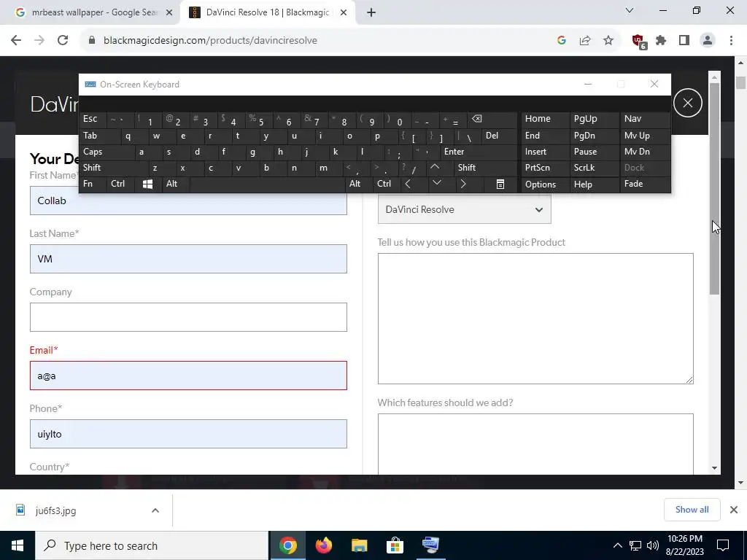Click the Email field containing a@a
Viewport: 747px width, 560px height.
coord(188,376)
